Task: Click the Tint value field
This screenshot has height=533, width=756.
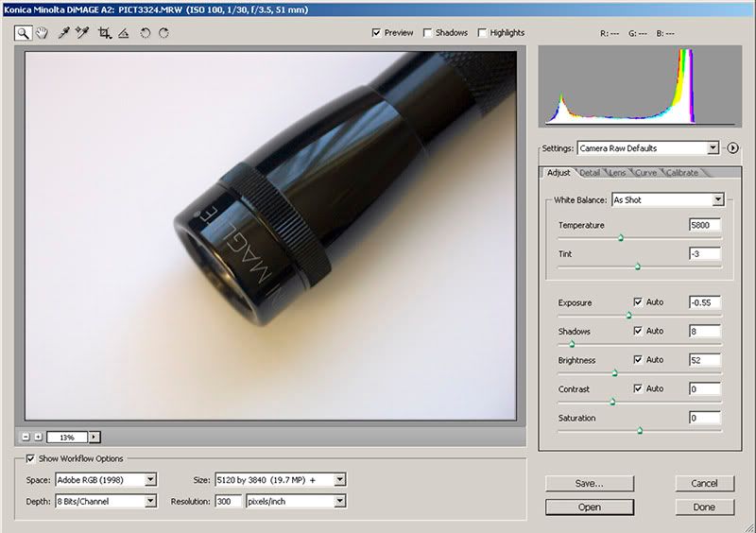Action: 705,253
